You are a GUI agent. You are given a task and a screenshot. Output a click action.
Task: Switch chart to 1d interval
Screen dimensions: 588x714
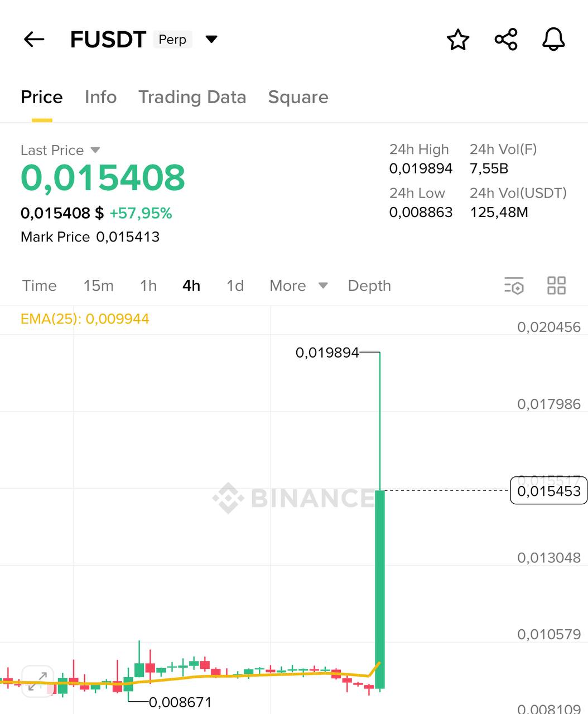(235, 286)
